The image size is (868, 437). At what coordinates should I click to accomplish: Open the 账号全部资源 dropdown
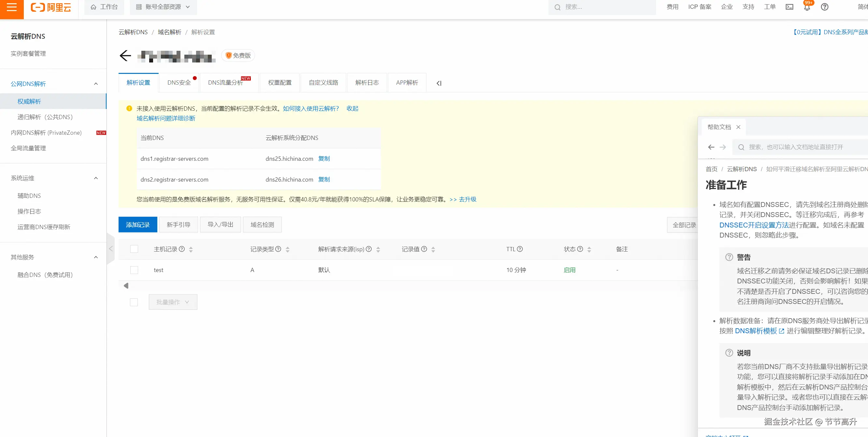coord(163,7)
